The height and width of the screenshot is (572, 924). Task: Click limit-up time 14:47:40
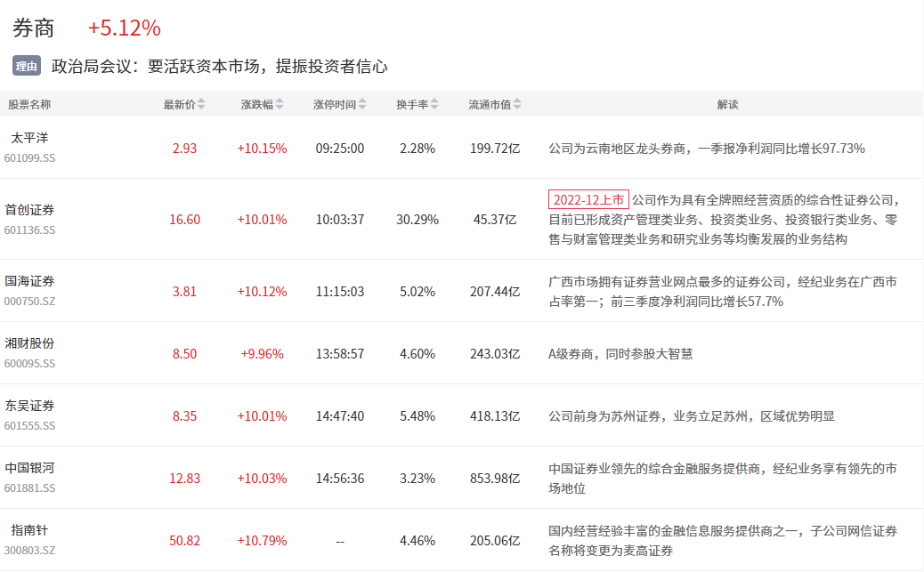[340, 416]
